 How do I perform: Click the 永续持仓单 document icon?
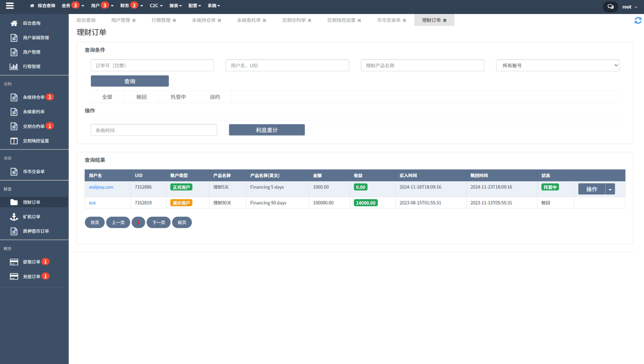click(x=14, y=97)
